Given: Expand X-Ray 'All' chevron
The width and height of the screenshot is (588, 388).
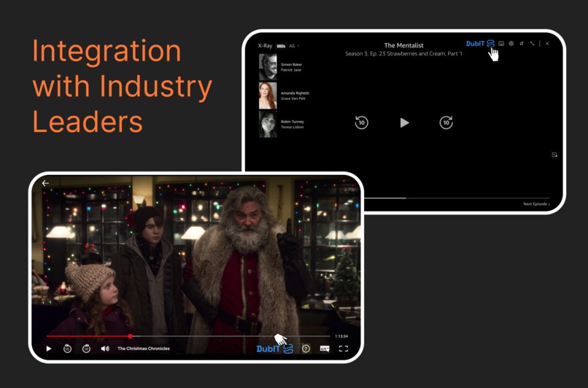Looking at the screenshot, I should 298,46.
